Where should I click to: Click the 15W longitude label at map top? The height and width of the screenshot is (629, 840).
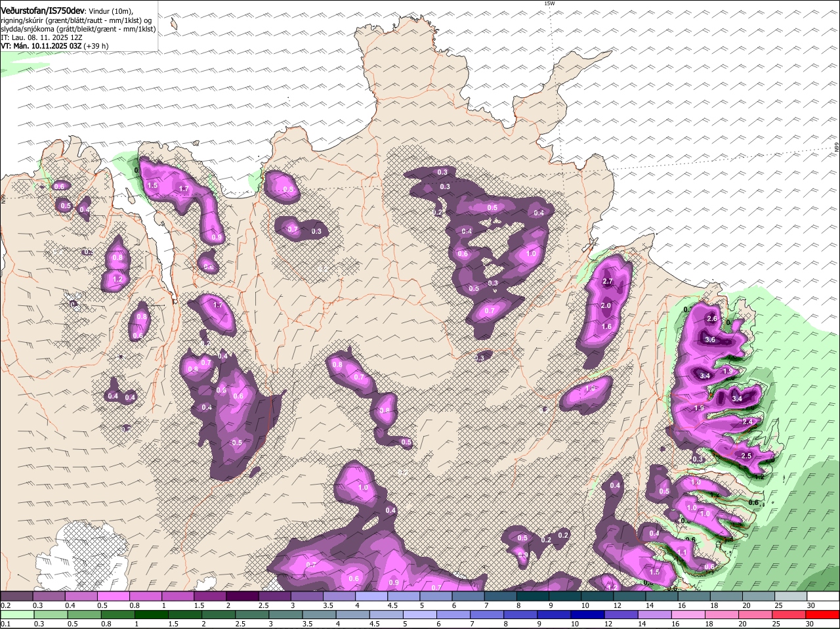coord(549,3)
